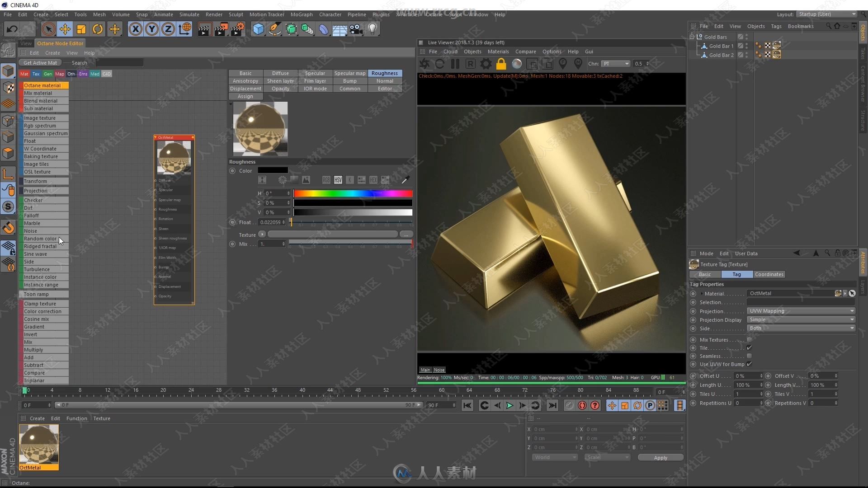This screenshot has width=868, height=488.
Task: Open Projection Display dropdown Simple
Action: coord(801,319)
